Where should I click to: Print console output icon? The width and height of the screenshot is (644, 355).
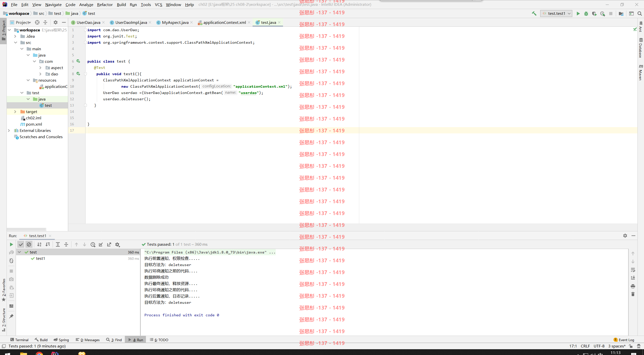point(633,286)
